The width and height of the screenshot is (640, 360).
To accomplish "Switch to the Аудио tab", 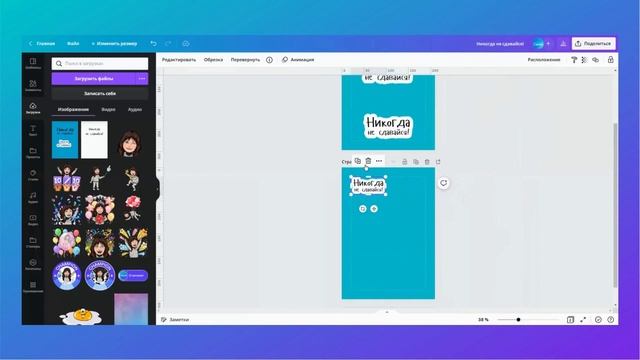I will [135, 109].
